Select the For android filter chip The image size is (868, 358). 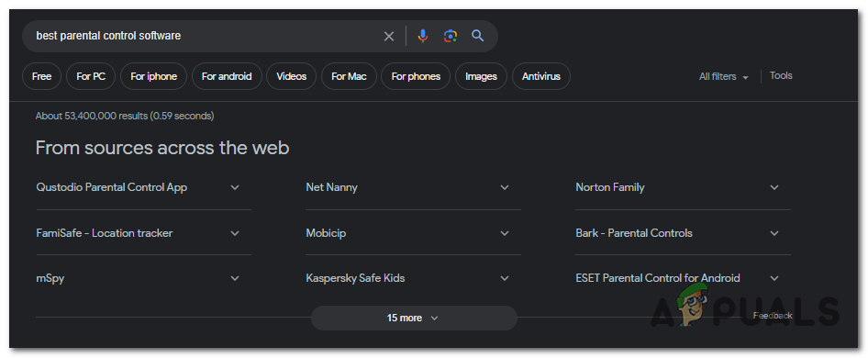pos(227,76)
